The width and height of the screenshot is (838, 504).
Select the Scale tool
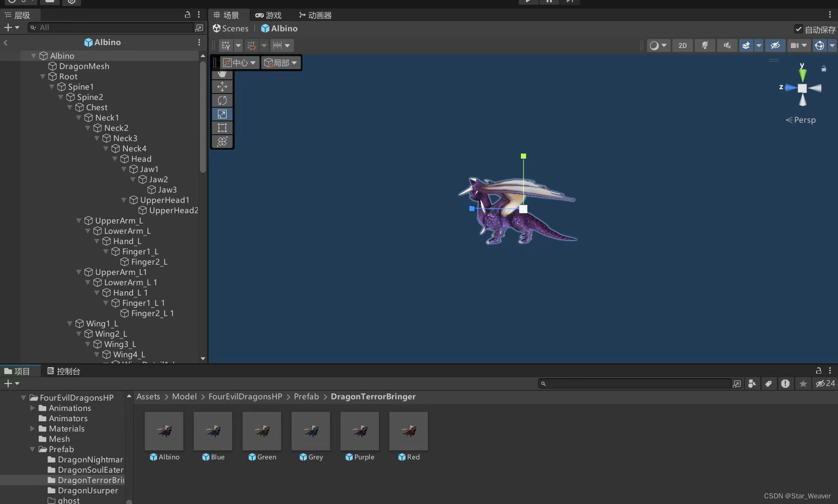coord(222,114)
